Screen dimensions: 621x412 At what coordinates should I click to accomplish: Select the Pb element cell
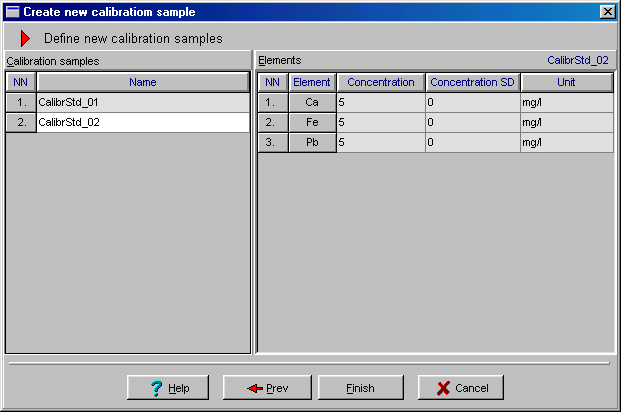[x=312, y=142]
